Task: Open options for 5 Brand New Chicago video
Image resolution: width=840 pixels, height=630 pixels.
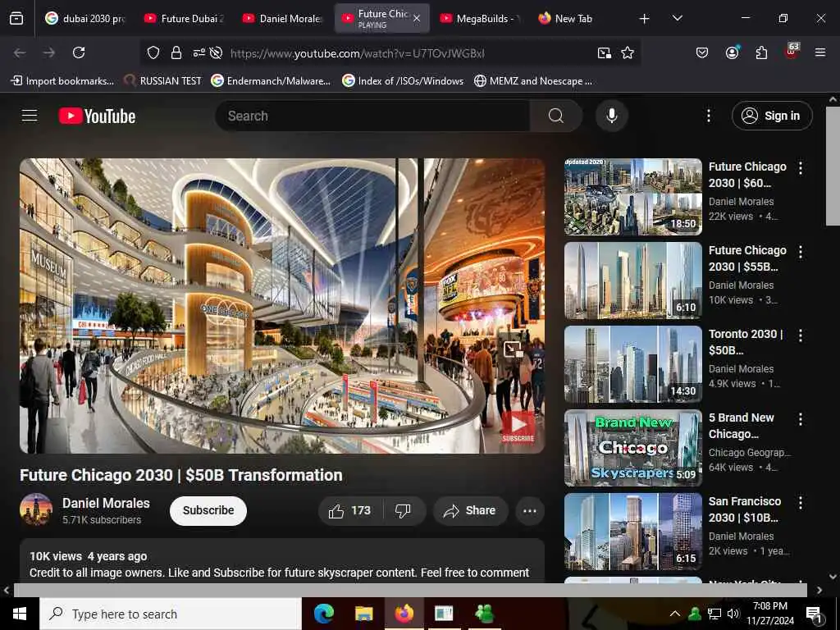Action: 801,419
